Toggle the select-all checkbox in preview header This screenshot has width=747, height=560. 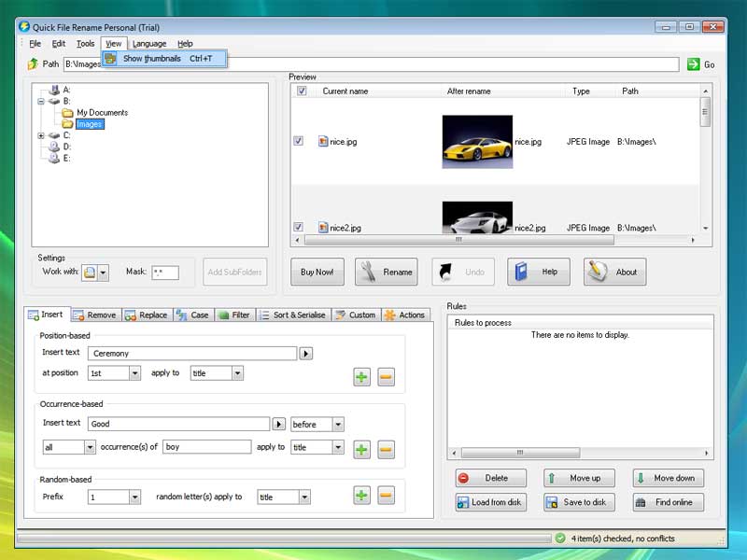pos(302,91)
